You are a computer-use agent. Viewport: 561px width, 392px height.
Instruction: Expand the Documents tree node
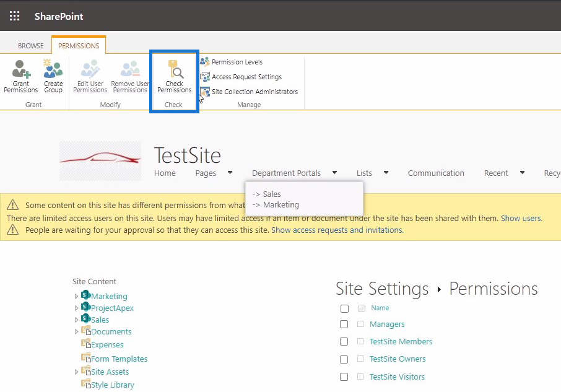[x=76, y=331]
